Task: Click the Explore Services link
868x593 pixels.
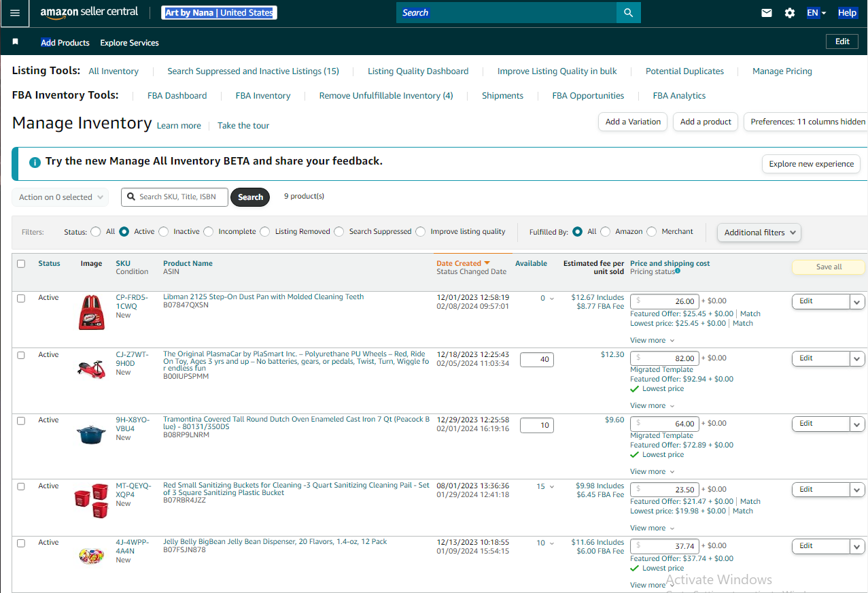Action: point(129,43)
